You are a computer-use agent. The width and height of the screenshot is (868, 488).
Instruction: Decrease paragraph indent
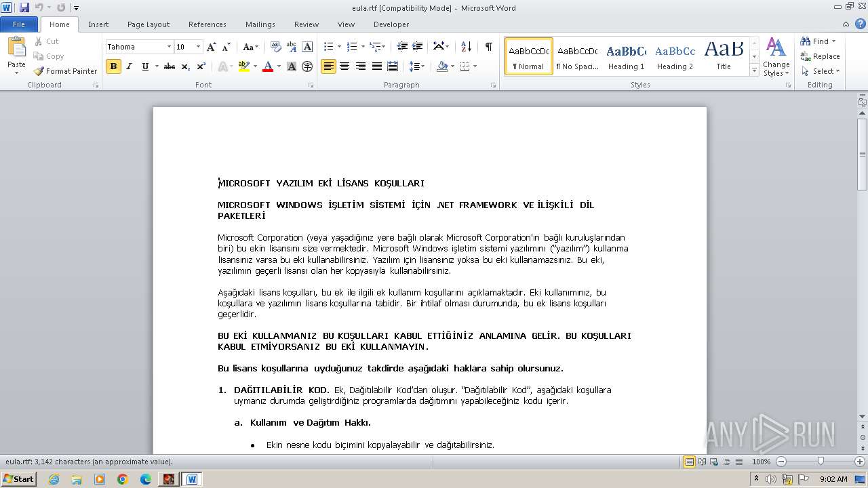tap(402, 47)
